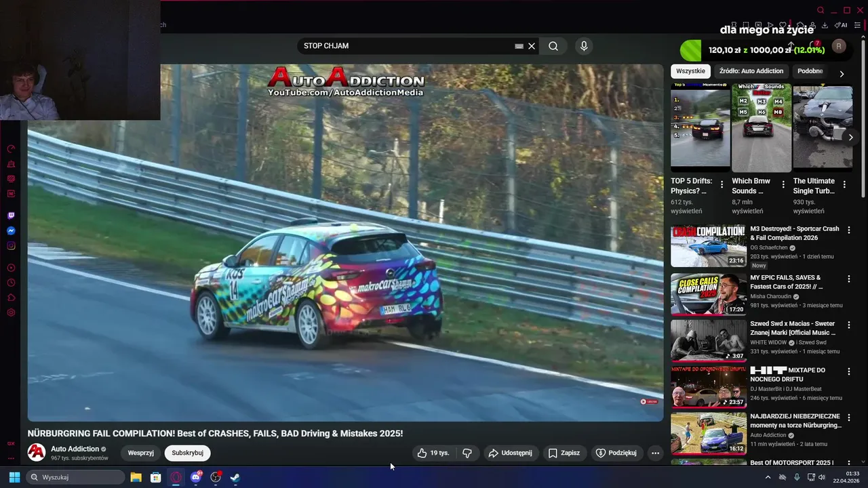
Task: Open Opera AI assistant button
Action: tap(842, 25)
